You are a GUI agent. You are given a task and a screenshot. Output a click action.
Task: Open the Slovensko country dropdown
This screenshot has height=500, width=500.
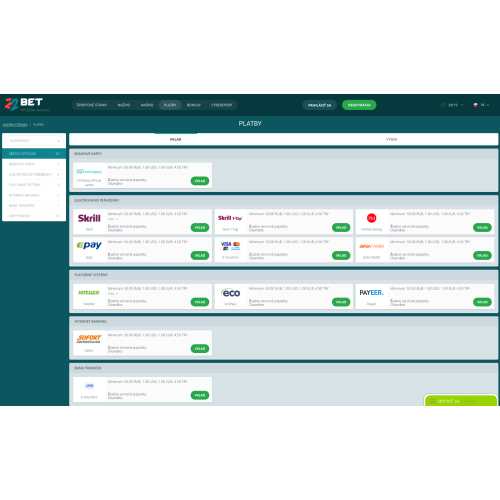(34, 141)
